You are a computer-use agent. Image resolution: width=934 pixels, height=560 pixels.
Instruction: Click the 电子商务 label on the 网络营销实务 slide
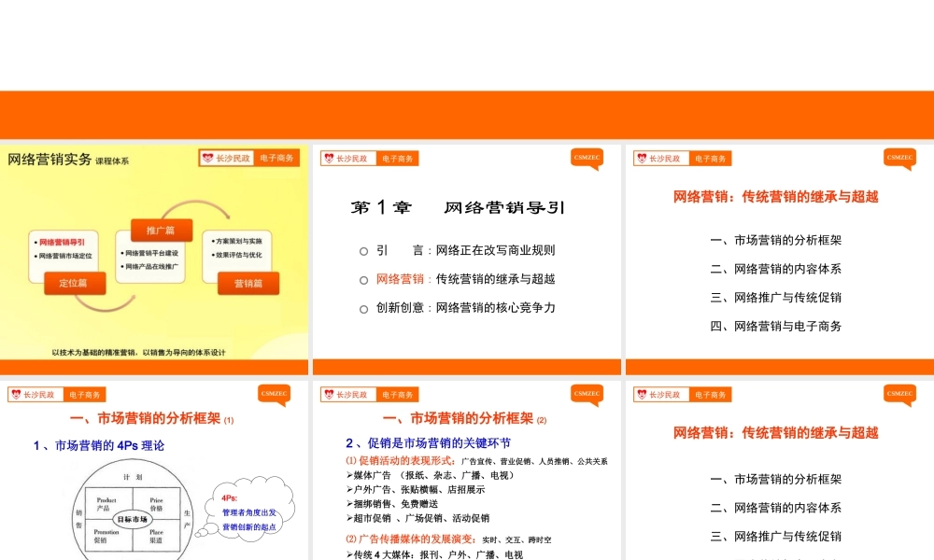pyautogui.click(x=277, y=159)
